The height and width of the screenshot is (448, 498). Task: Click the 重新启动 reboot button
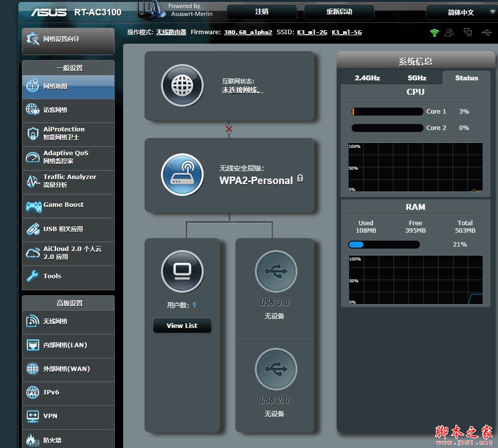(x=339, y=12)
